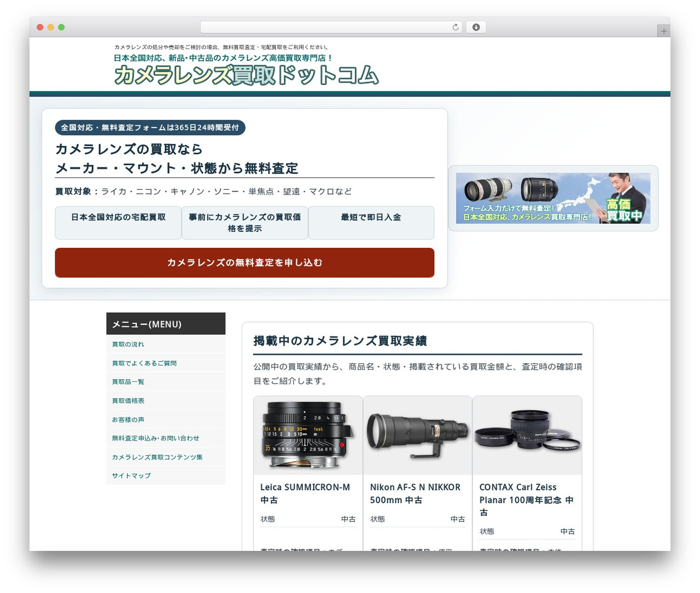Click the Leica SUMMICRON-M lens photo
This screenshot has height=593, width=700.
tap(308, 435)
